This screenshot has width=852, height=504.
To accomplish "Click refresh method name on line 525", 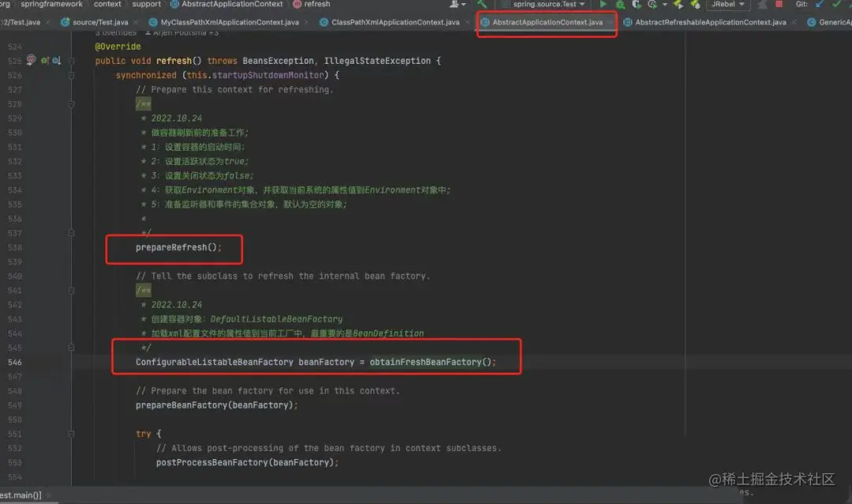I will click(x=174, y=61).
